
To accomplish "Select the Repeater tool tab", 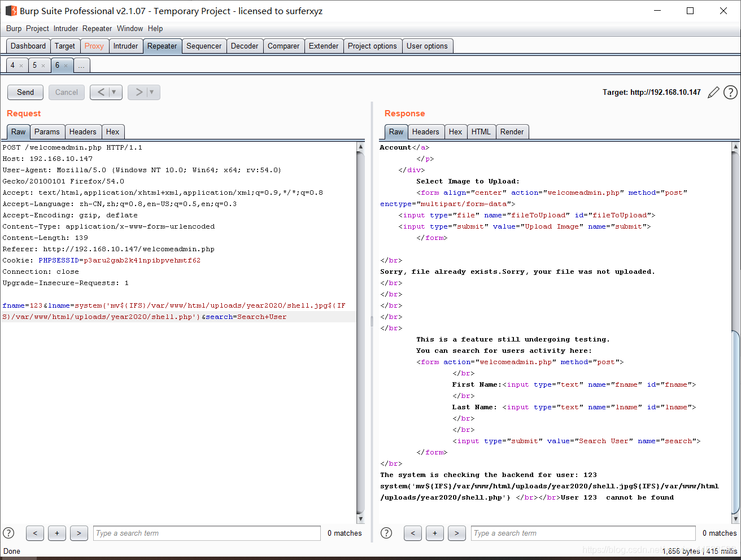I will click(162, 46).
